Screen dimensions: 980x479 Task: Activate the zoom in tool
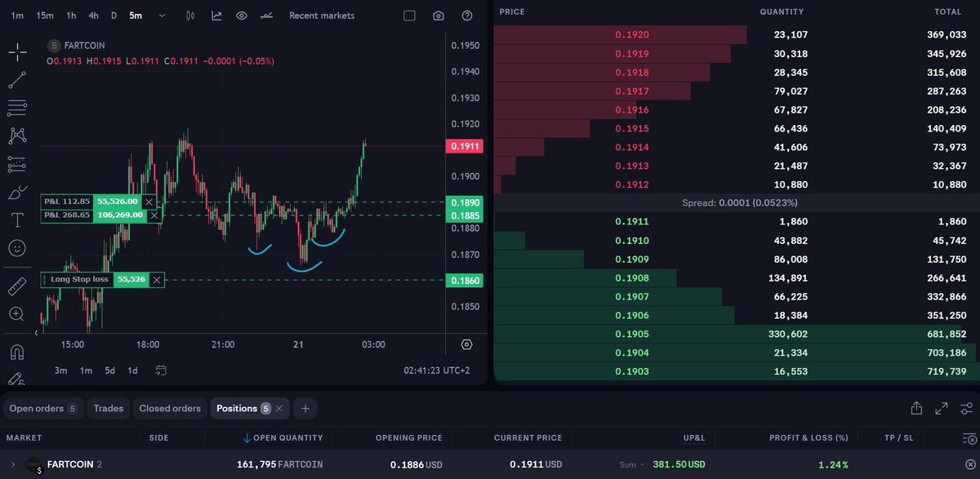17,314
